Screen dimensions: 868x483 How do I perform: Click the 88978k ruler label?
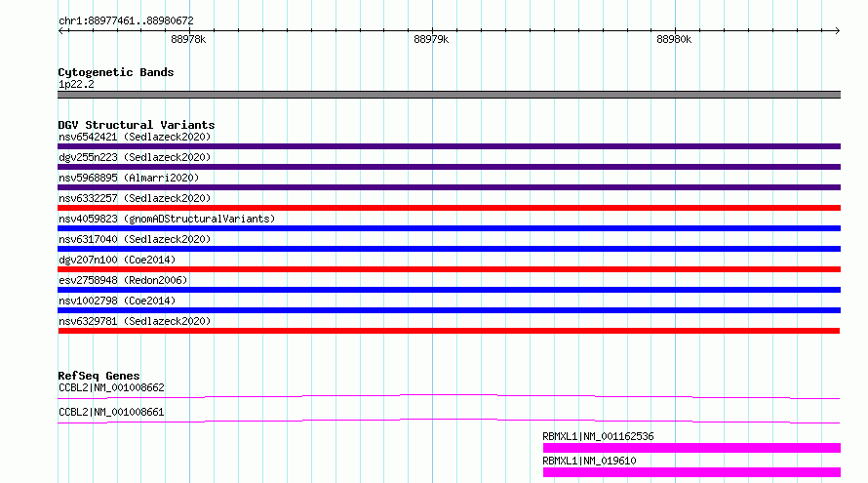[x=188, y=39]
